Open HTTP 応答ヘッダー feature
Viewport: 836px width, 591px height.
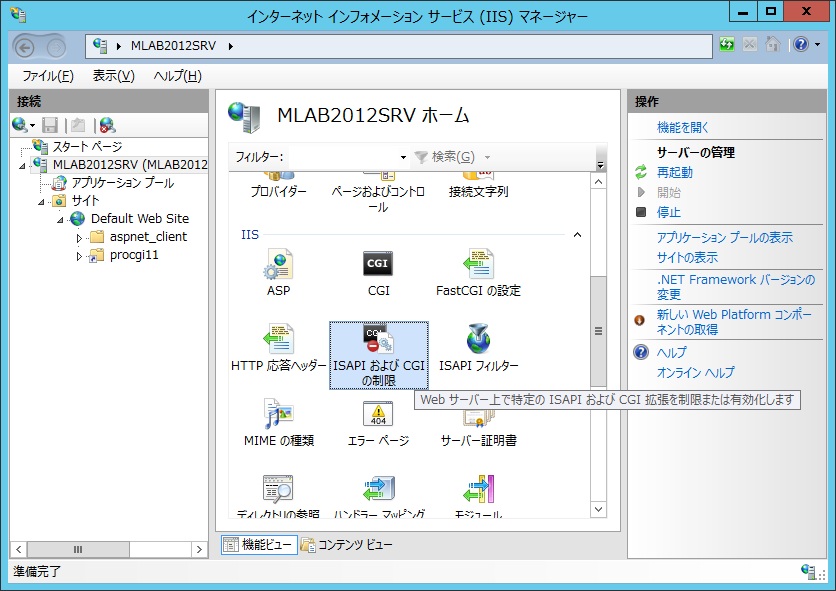[278, 348]
